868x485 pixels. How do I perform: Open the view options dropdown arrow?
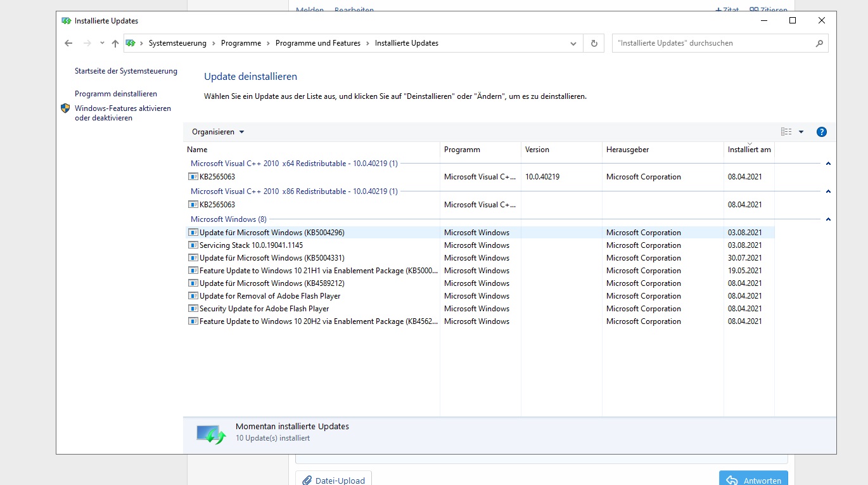[x=801, y=132]
